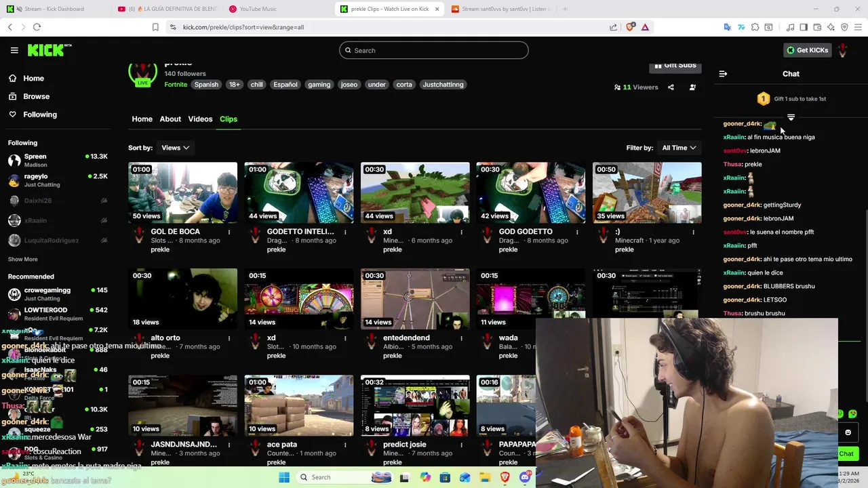
Task: Click the address bar URL
Action: coord(243,27)
